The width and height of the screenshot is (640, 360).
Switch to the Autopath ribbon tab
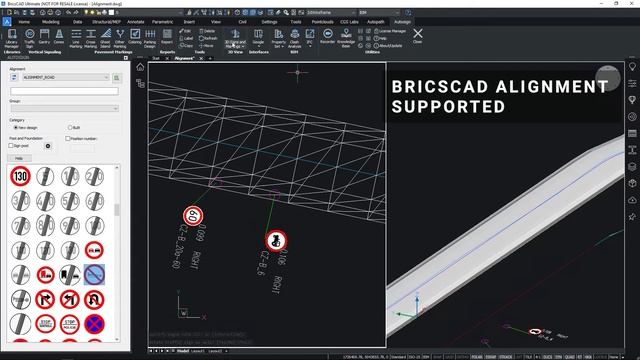coord(376,22)
